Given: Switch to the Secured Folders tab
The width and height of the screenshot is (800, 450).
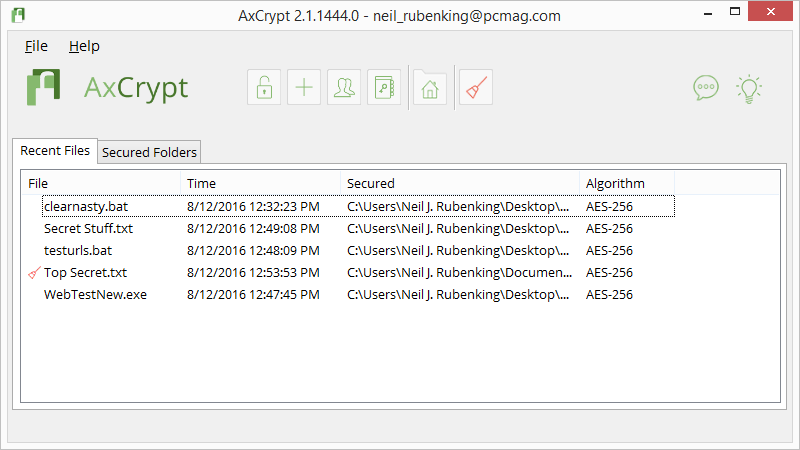Looking at the screenshot, I should coord(149,152).
